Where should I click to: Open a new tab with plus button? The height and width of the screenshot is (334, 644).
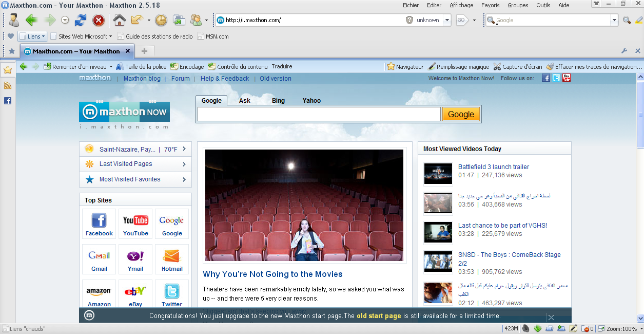coord(145,51)
